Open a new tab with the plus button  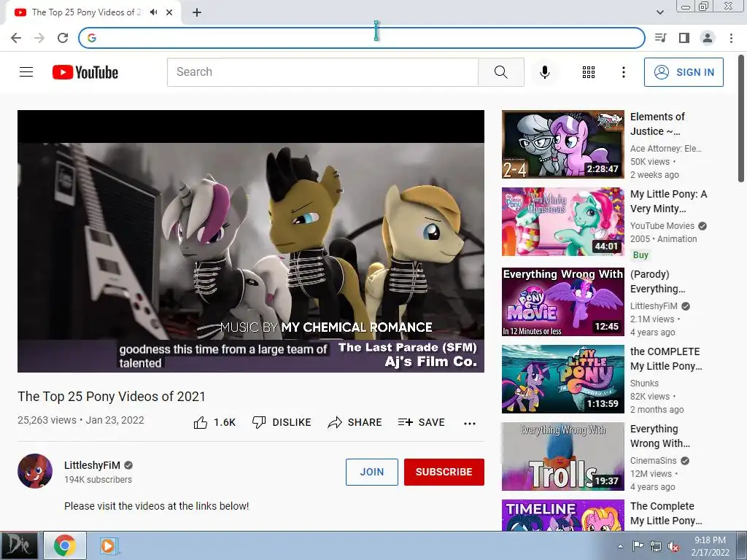coord(197,12)
